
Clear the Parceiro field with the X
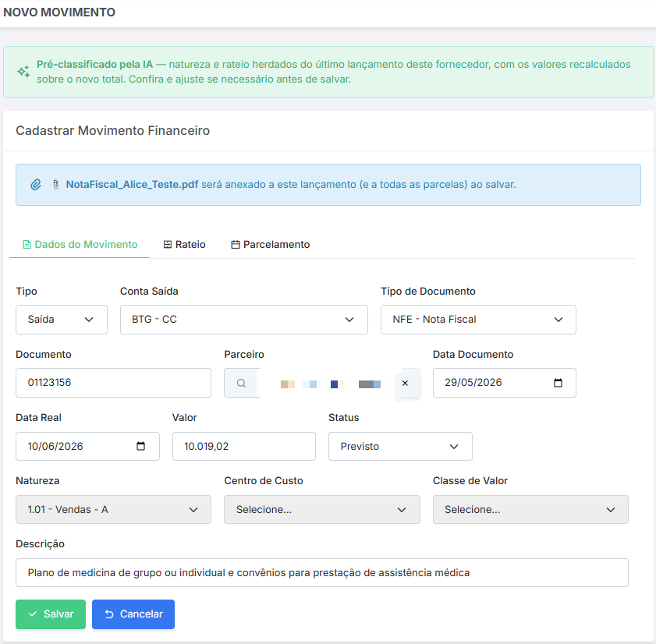tap(405, 383)
